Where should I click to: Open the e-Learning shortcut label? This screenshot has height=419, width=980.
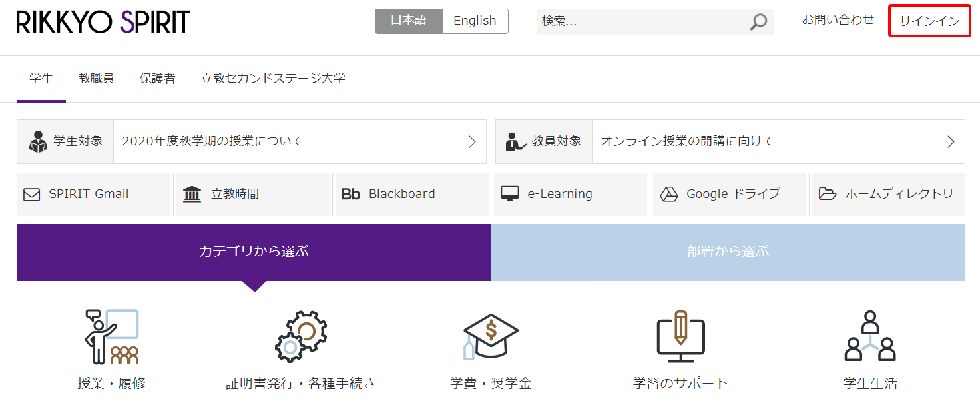tap(560, 194)
